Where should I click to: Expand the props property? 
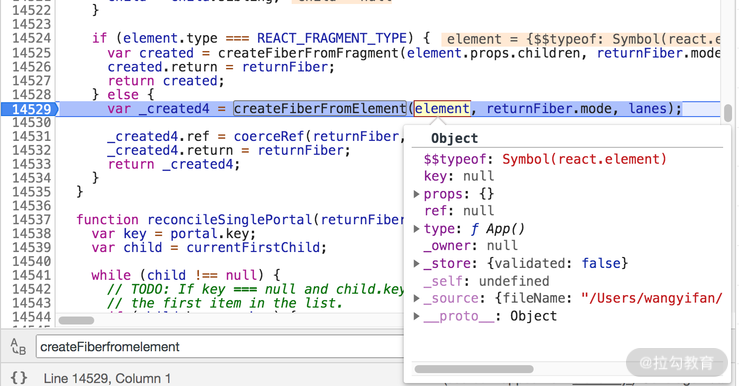click(x=416, y=194)
